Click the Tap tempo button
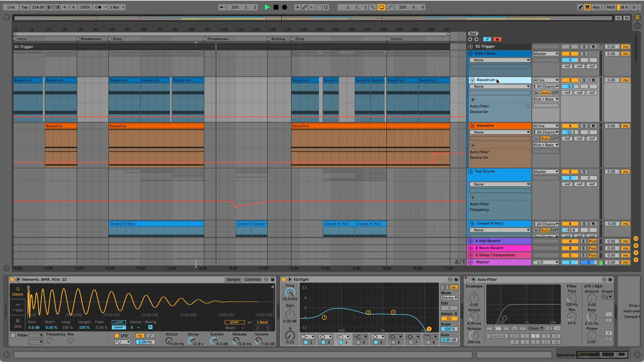This screenshot has width=644, height=362. (24, 7)
